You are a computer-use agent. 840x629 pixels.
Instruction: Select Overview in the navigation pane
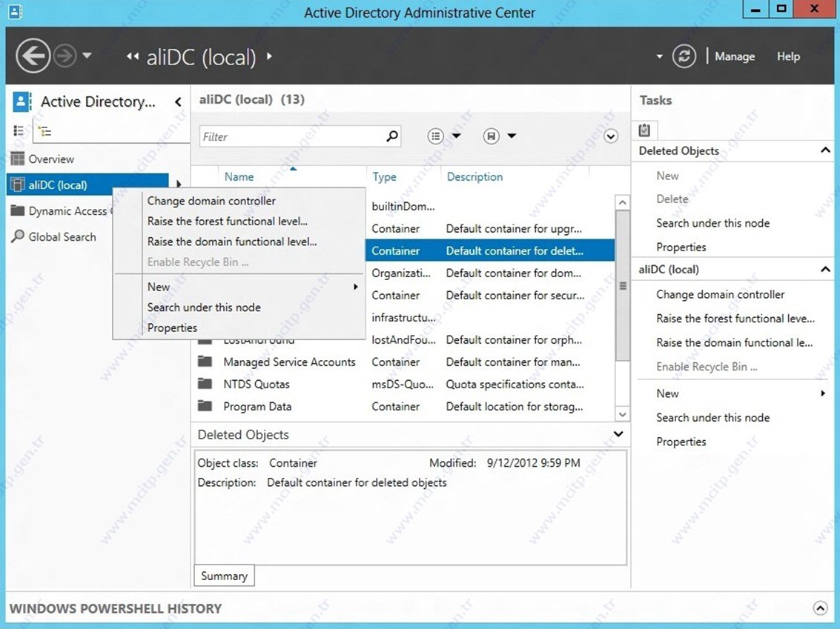coord(51,159)
